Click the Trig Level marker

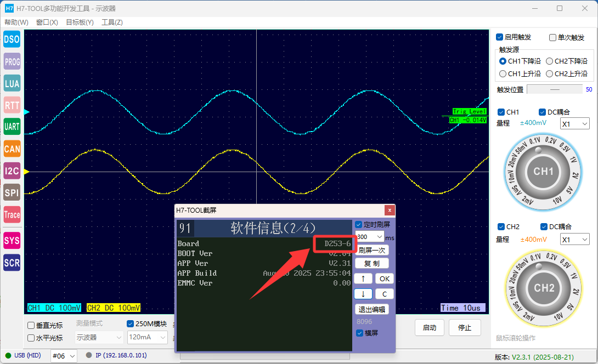[470, 111]
